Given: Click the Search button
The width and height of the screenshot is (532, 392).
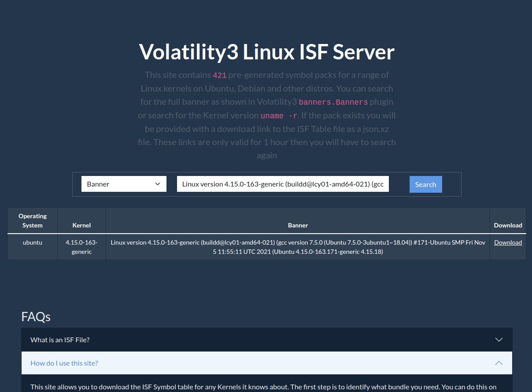Looking at the screenshot, I should (425, 184).
